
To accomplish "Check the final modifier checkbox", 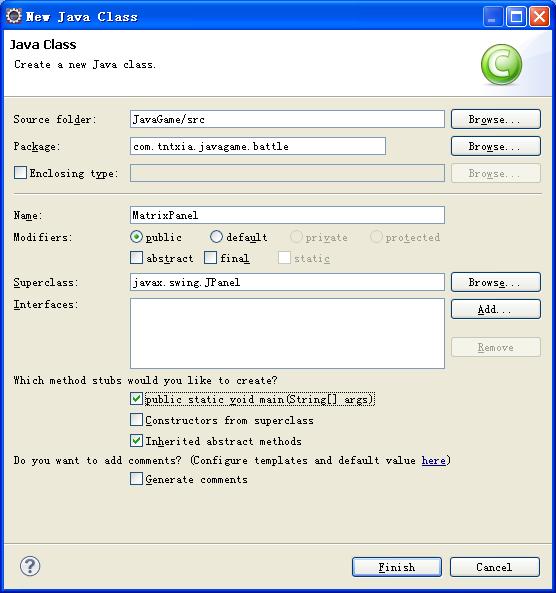I will pyautogui.click(x=210, y=258).
